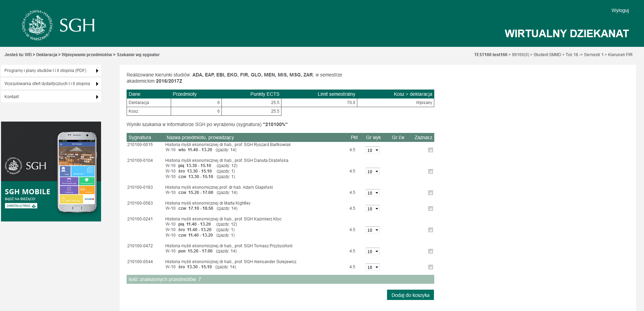Click the arrow next to Wyszukiwarka ofert dydaktycznych
The image size is (644, 311).
tap(97, 84)
